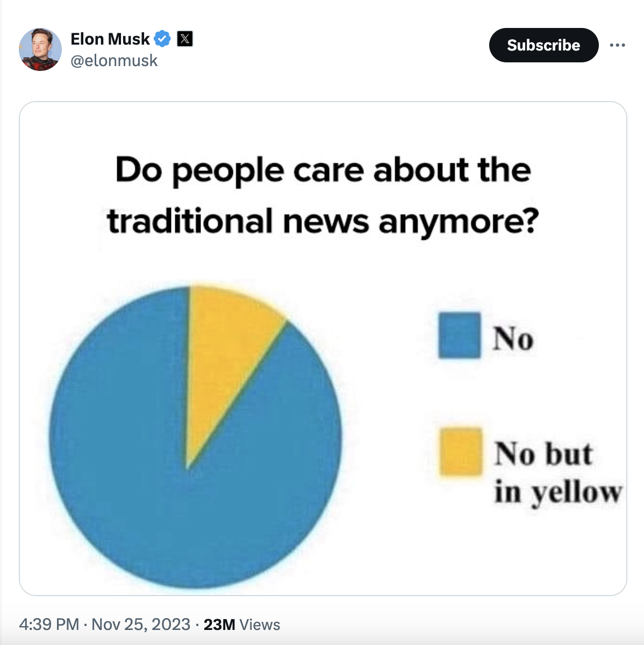Click "traditional news anymore?" heading line
The height and width of the screenshot is (645, 644).
tap(323, 221)
